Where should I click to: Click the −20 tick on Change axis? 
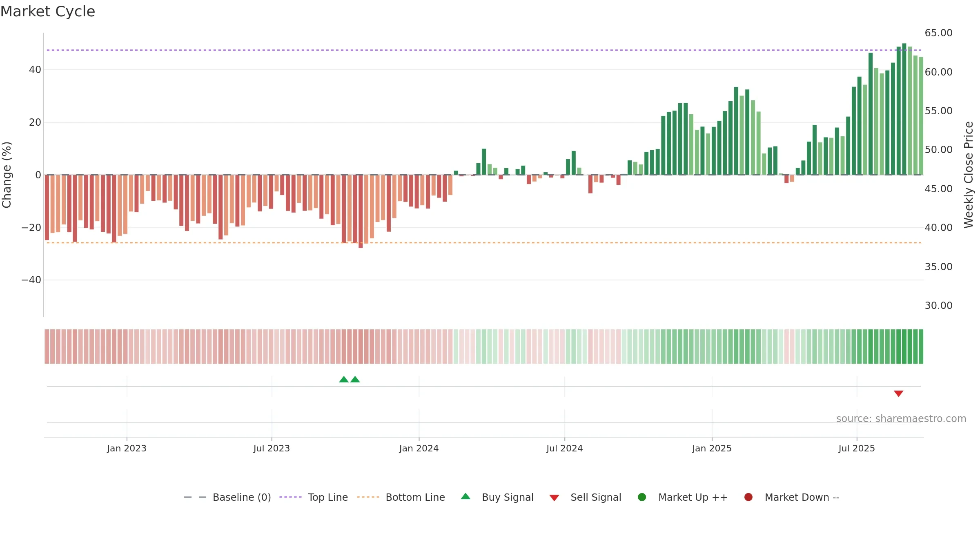(x=31, y=228)
